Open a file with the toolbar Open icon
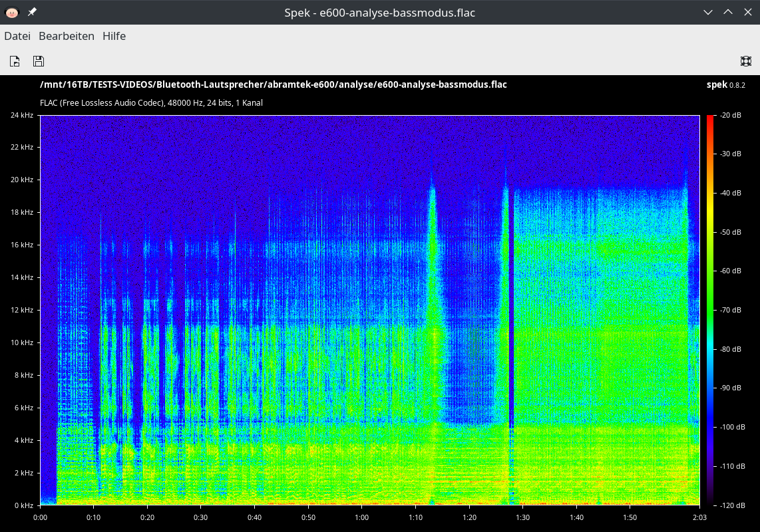This screenshot has width=760, height=532. pos(15,61)
